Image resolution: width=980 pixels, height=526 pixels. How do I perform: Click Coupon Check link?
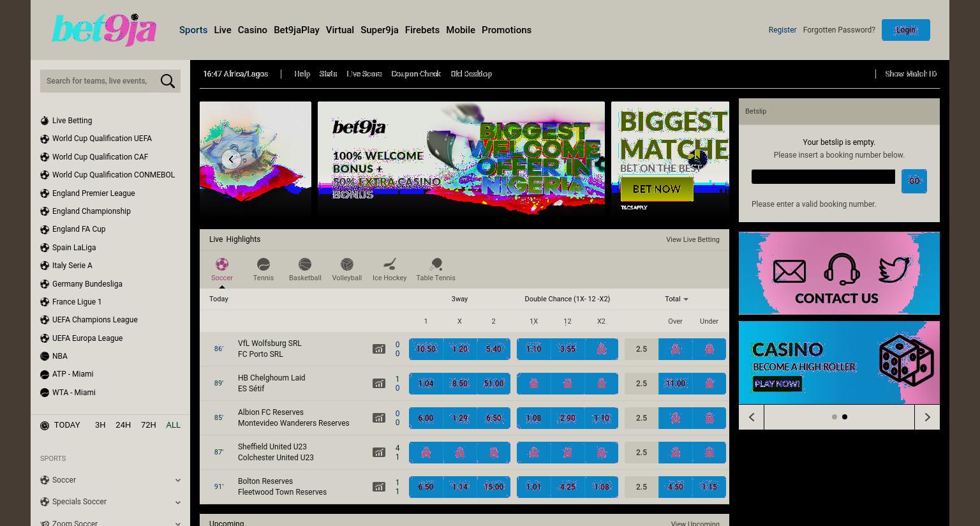[416, 74]
